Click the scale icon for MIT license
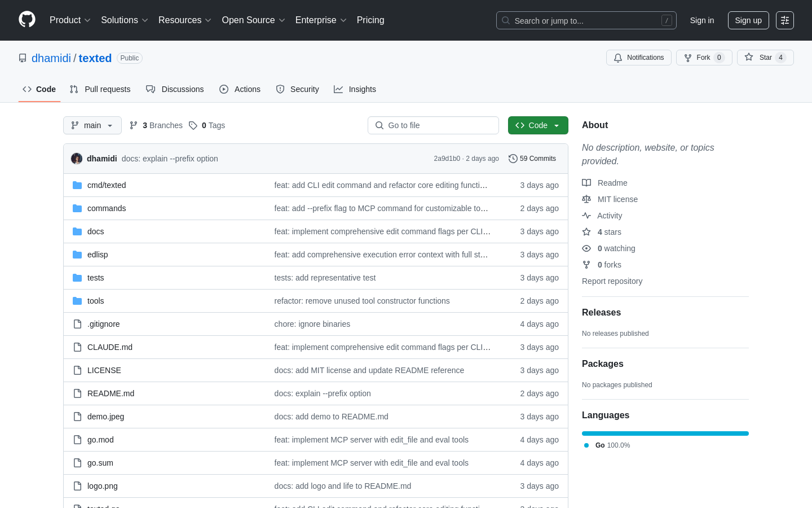The height and width of the screenshot is (508, 812). (586, 199)
